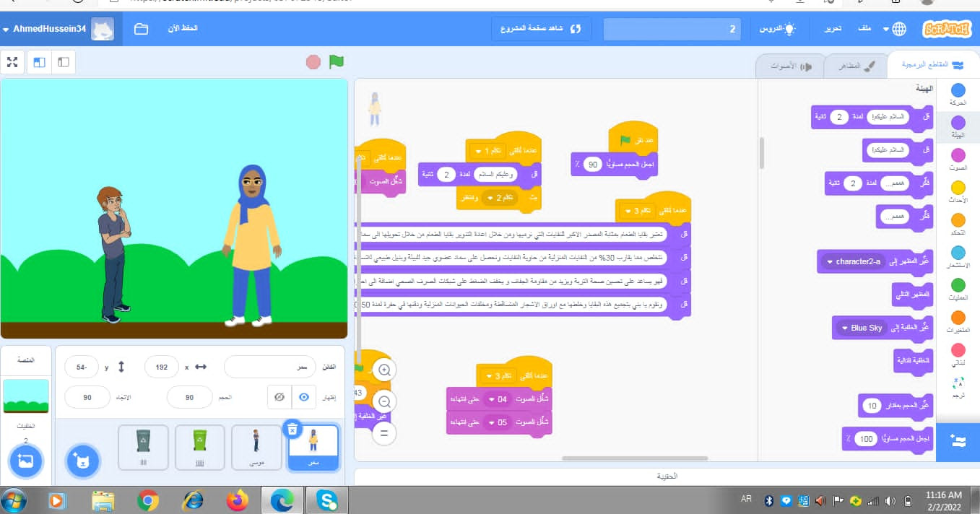Viewport: 980px width, 514px height.
Task: Switch to the المظاهر (Costumes) tab
Action: click(x=855, y=66)
